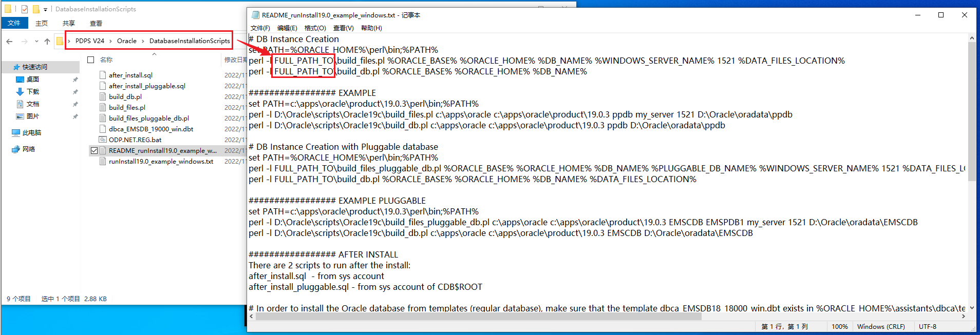Switch to the 查看 ribbon tab in Explorer
Image resolution: width=980 pixels, height=335 pixels.
96,23
